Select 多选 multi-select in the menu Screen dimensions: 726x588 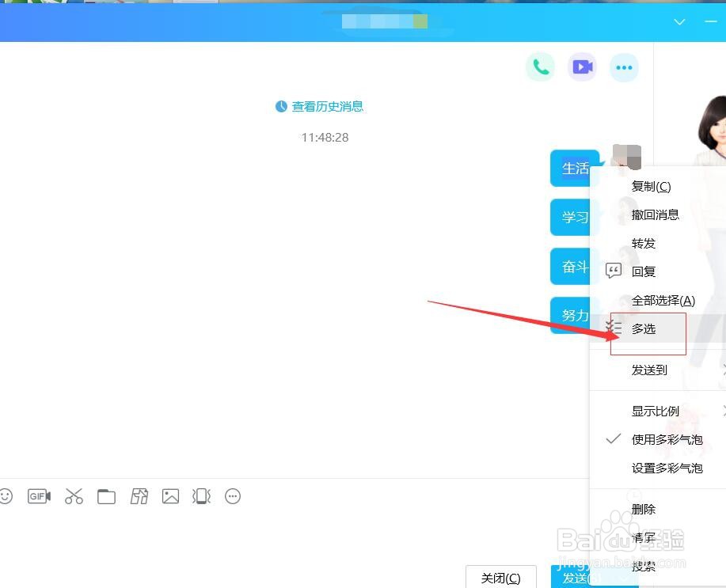643,328
